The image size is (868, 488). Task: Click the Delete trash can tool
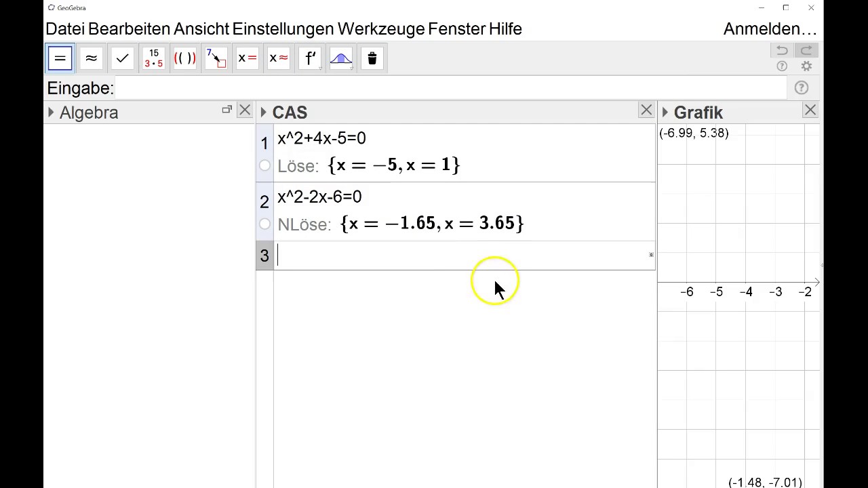pyautogui.click(x=372, y=59)
